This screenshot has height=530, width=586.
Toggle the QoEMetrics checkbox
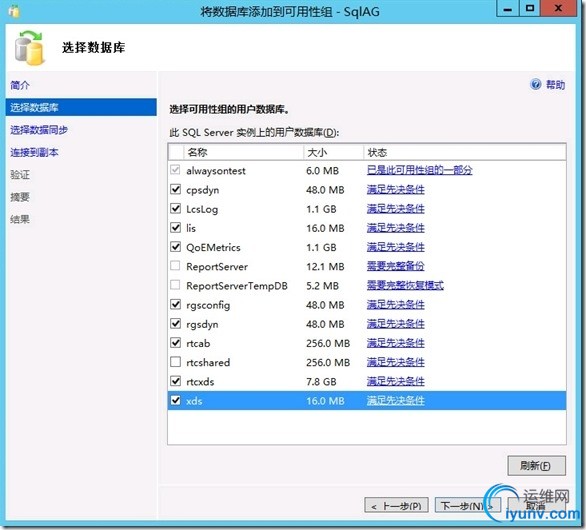coord(175,247)
